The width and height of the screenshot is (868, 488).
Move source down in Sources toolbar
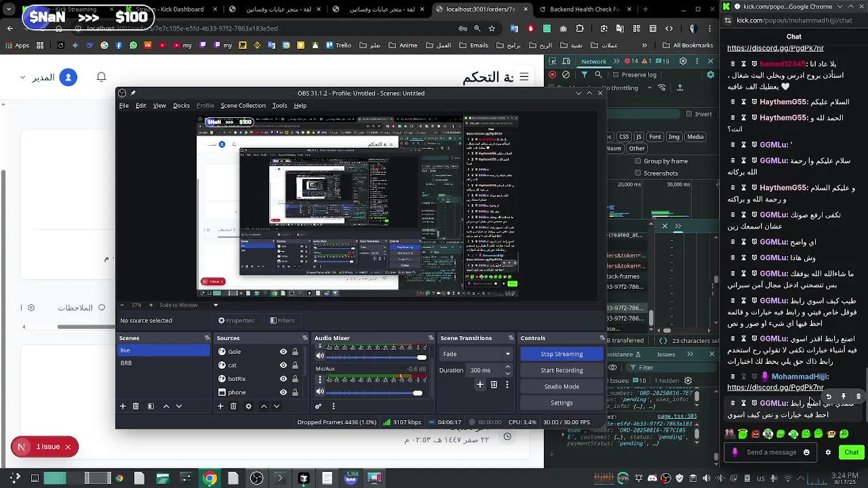(x=276, y=406)
